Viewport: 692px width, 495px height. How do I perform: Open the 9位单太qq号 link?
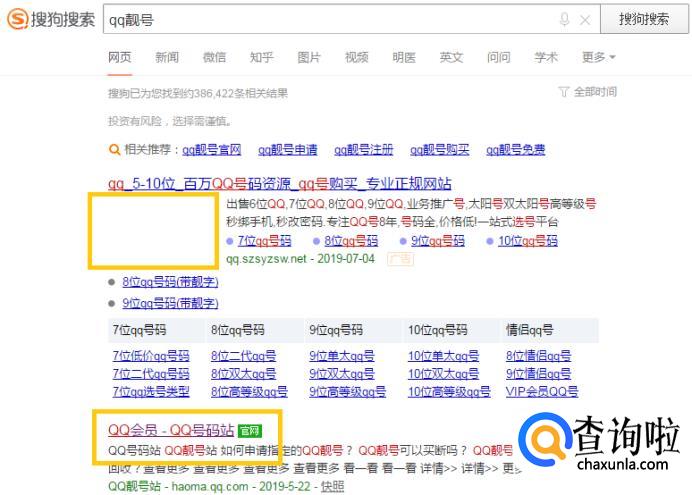coord(342,356)
